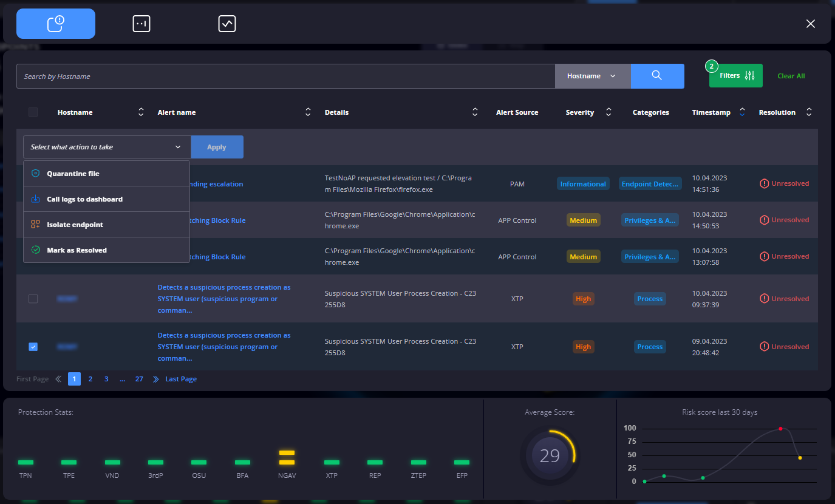Image resolution: width=835 pixels, height=504 pixels.
Task: Choose Mark as Resolved action
Action: tap(107, 250)
